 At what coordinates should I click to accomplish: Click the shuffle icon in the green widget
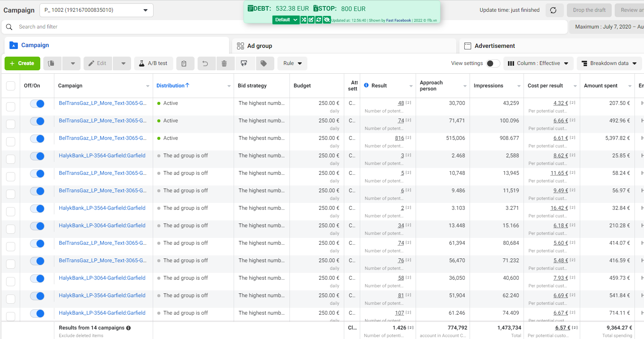304,20
